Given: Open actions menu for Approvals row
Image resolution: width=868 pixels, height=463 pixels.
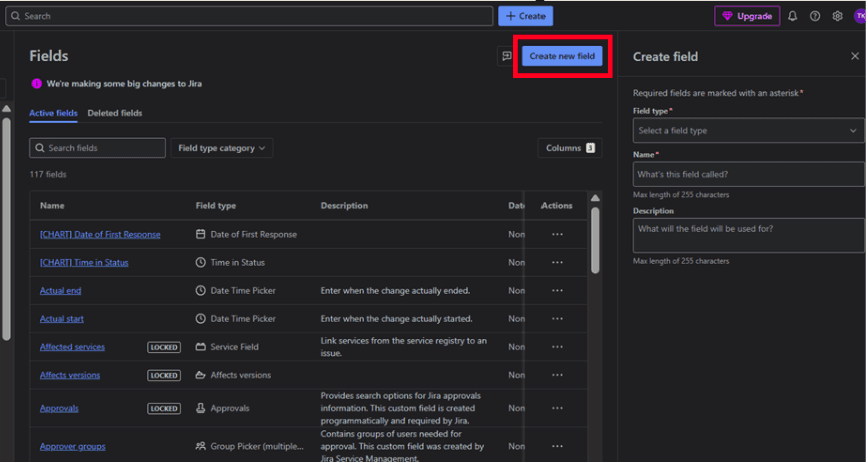Looking at the screenshot, I should [x=557, y=409].
